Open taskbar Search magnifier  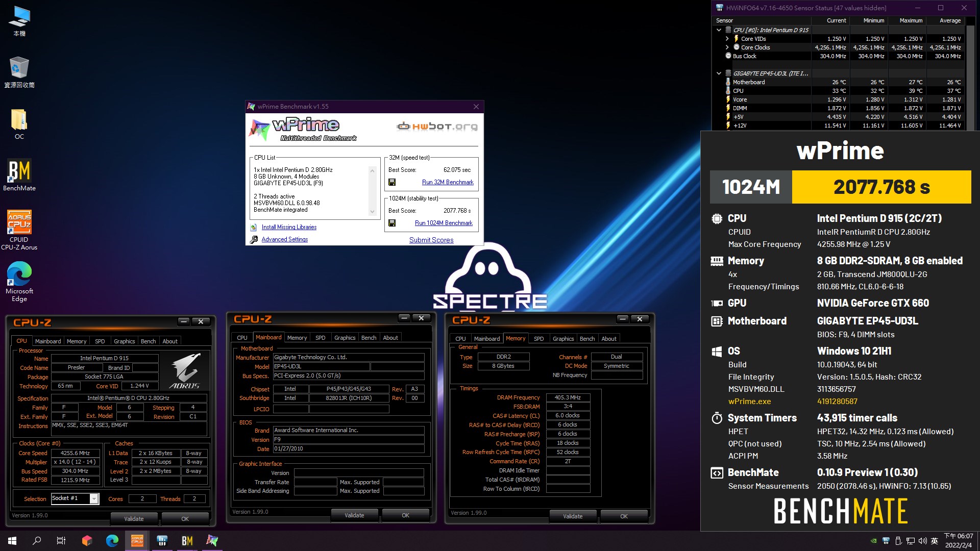point(37,541)
